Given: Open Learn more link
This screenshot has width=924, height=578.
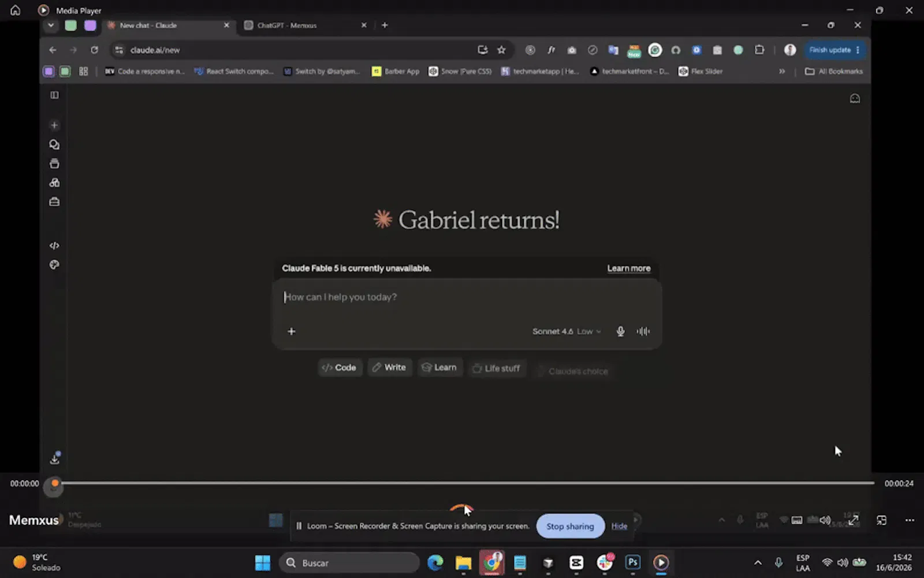Looking at the screenshot, I should click(x=629, y=268).
